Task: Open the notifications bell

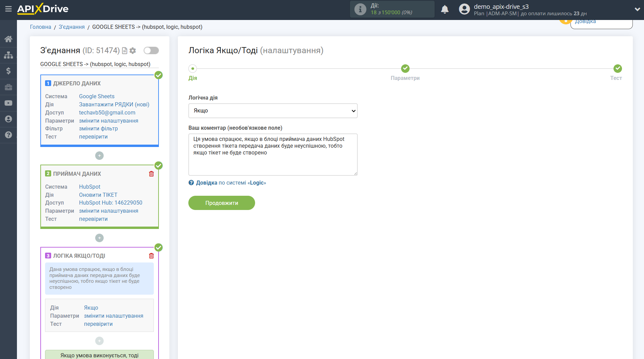Action: coord(445,9)
